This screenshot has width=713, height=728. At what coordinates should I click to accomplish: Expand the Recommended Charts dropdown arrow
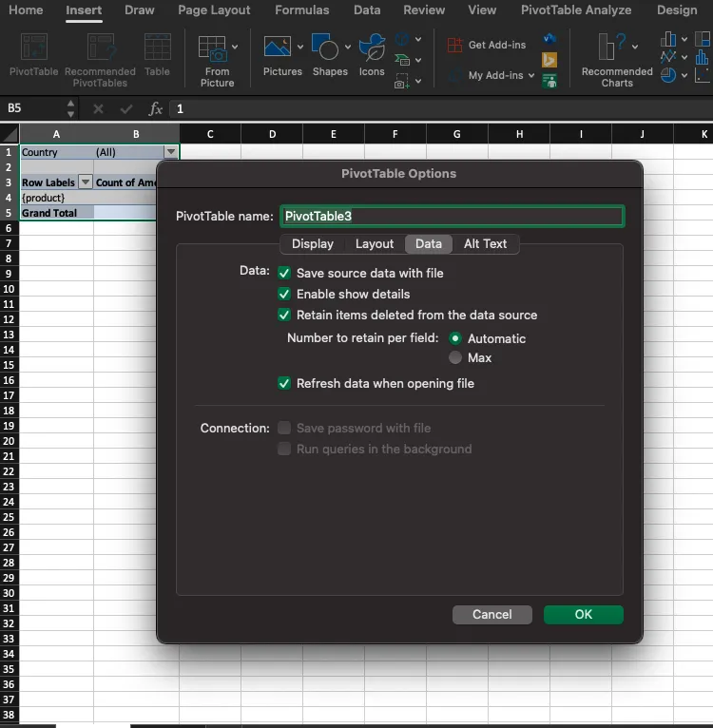click(x=634, y=47)
